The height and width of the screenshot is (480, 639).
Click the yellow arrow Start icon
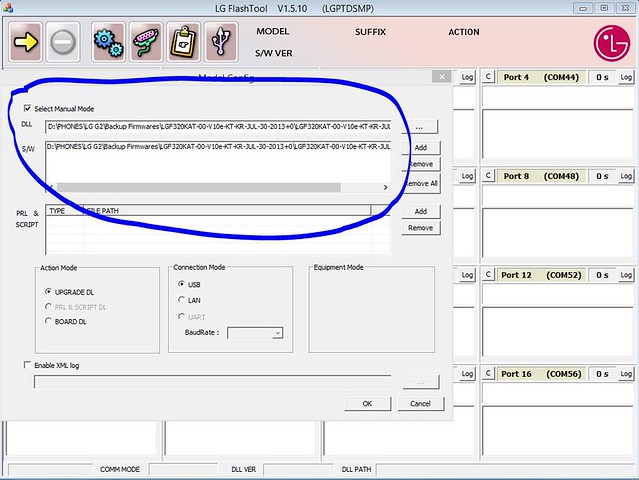(26, 42)
